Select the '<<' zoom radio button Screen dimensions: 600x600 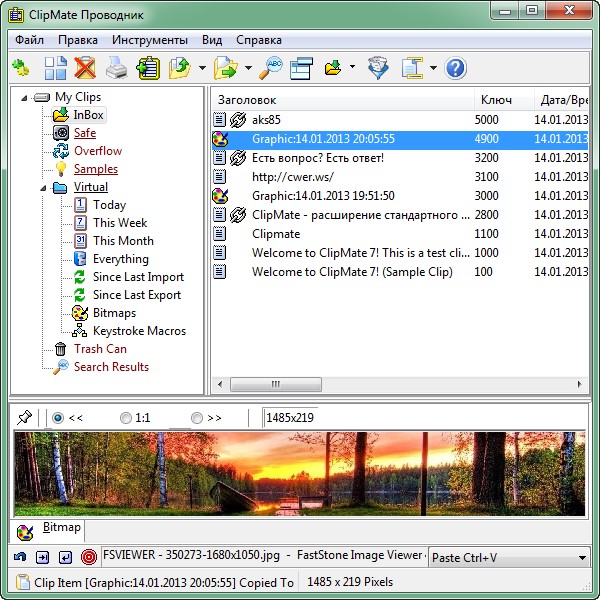57,418
